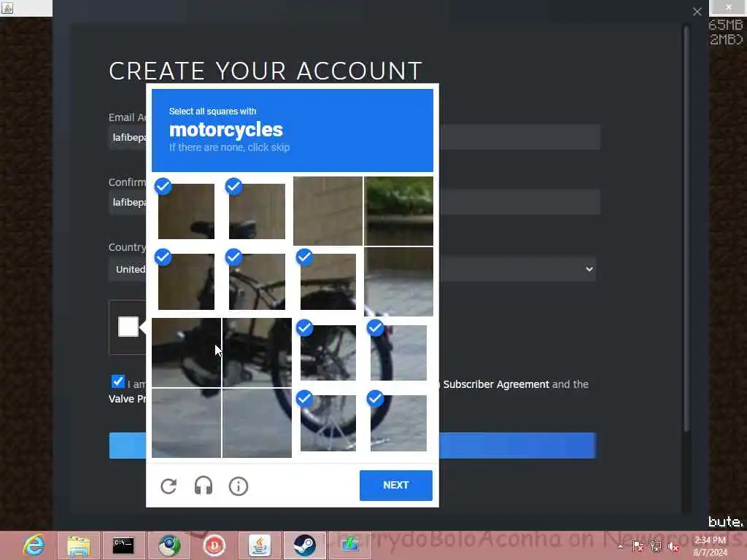This screenshot has height=560, width=747.
Task: Show hidden tray icons arrow
Action: [620, 546]
